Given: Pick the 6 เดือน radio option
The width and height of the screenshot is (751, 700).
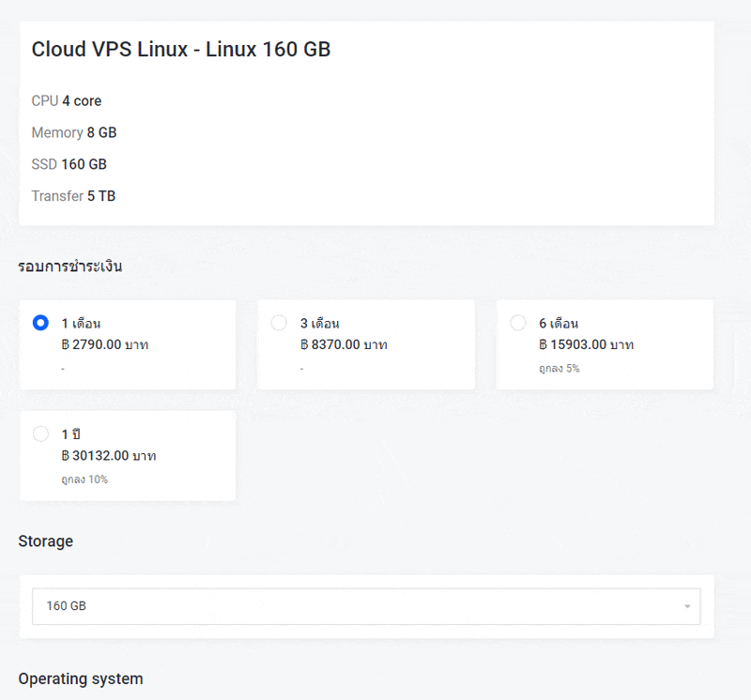Looking at the screenshot, I should (x=517, y=323).
